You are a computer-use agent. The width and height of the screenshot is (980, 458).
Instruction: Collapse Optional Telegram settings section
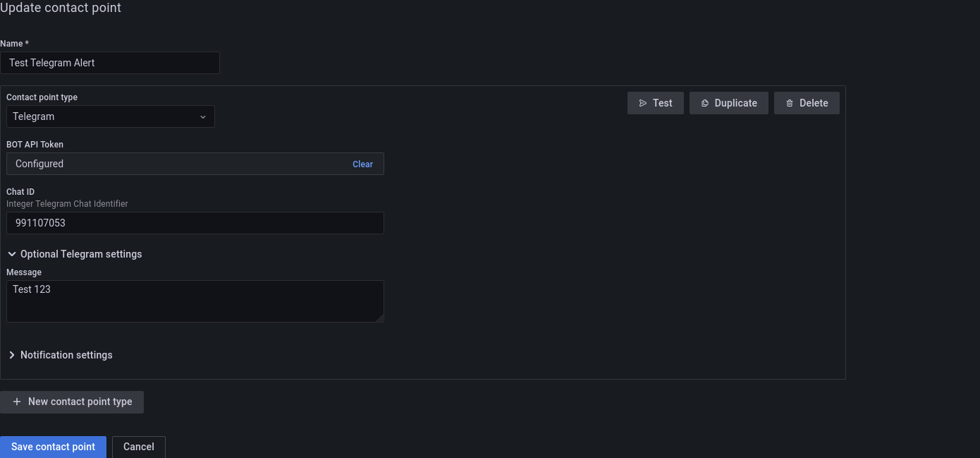pyautogui.click(x=75, y=254)
